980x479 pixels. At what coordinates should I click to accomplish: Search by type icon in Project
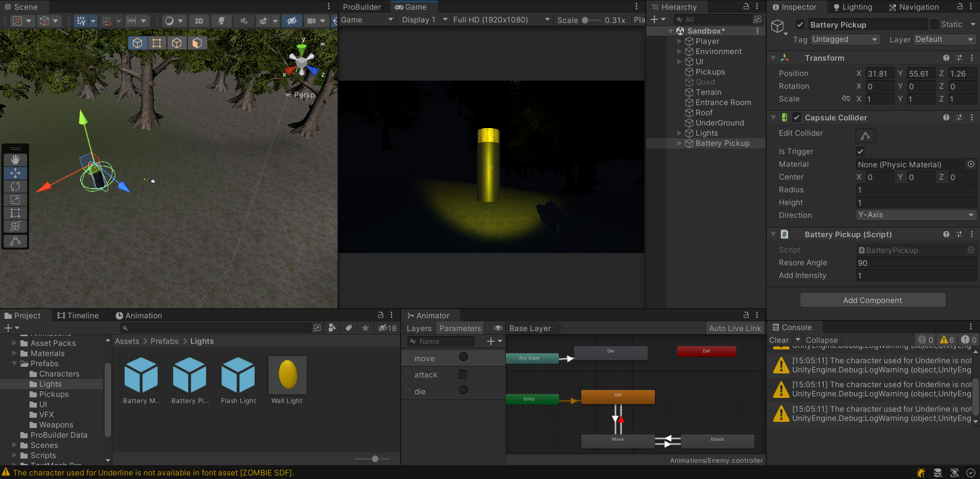332,328
